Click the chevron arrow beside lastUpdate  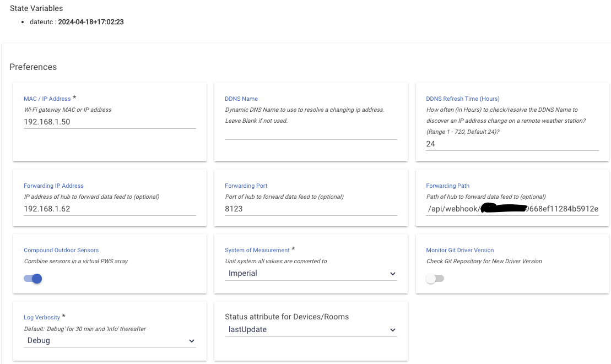tap(392, 330)
